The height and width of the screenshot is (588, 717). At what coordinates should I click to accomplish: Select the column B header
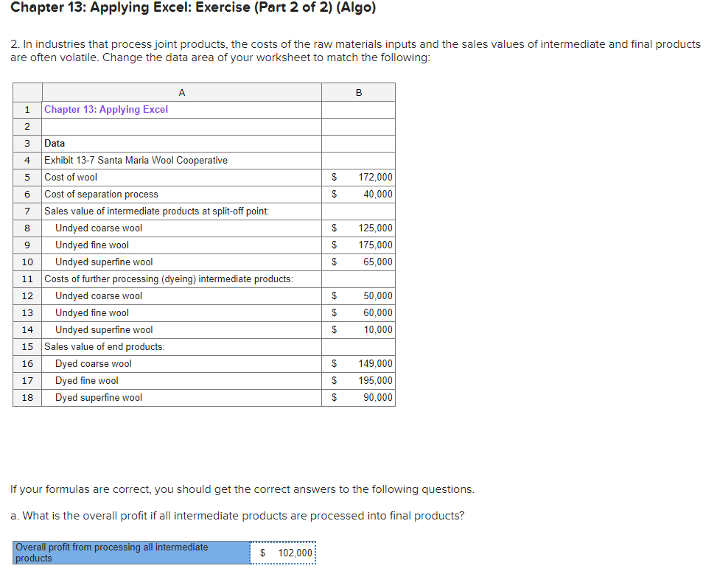coord(358,92)
